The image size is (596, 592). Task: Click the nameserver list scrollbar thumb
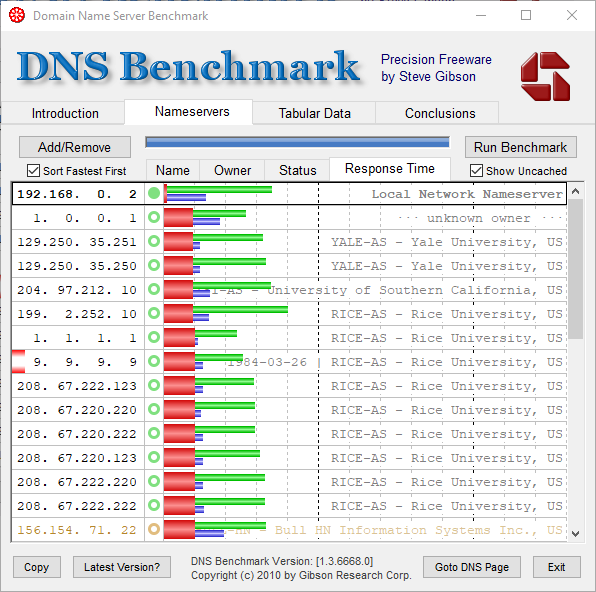(x=575, y=268)
